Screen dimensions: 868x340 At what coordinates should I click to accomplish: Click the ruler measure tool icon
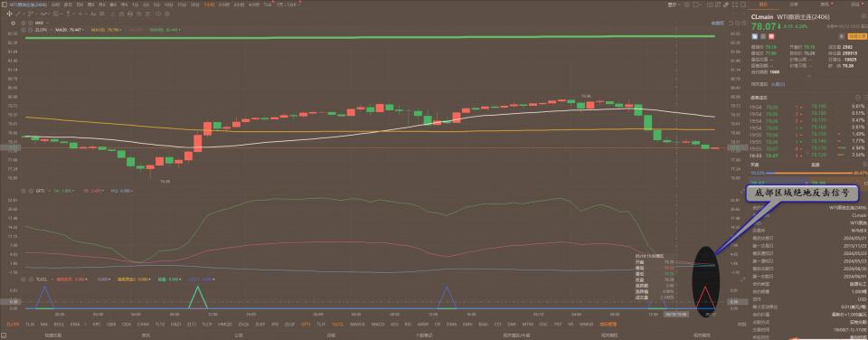tap(726, 5)
